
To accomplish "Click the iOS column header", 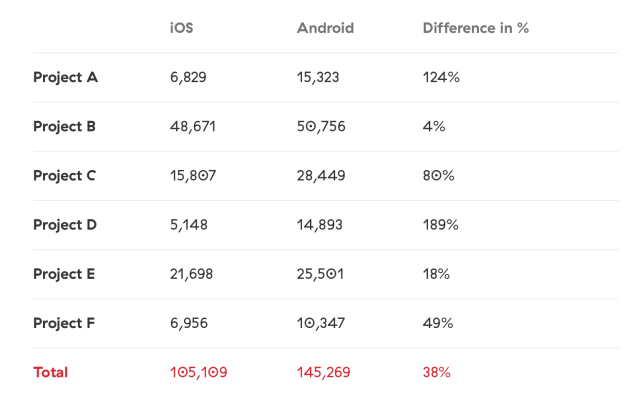I will 181,28.
